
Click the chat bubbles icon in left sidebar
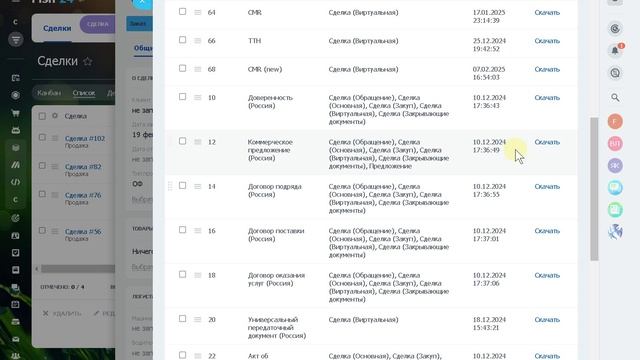click(x=16, y=287)
